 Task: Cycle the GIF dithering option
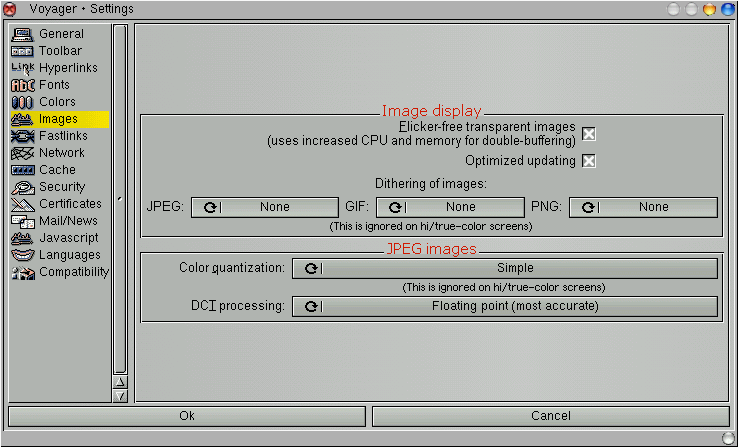click(450, 207)
